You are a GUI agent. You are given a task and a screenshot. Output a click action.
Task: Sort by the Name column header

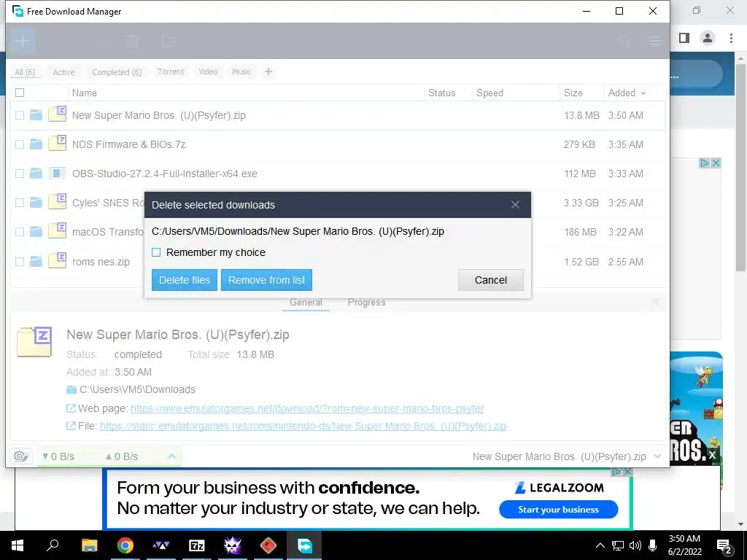pyautogui.click(x=85, y=93)
